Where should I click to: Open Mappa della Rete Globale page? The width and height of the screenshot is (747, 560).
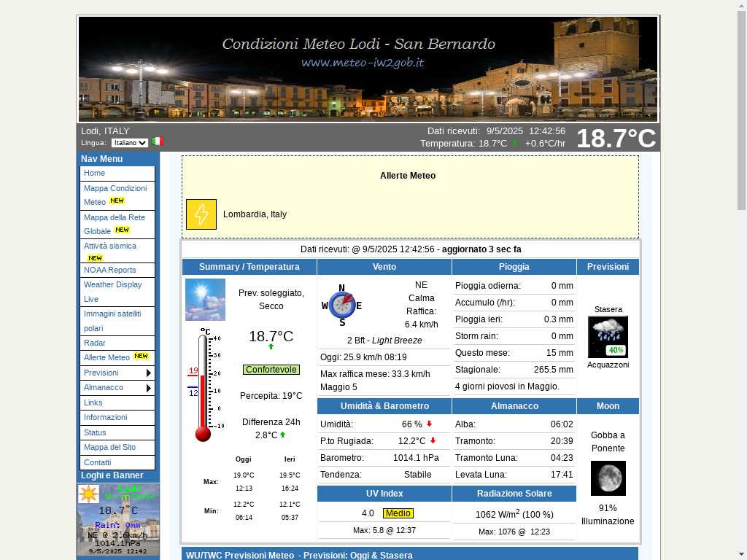tap(117, 225)
